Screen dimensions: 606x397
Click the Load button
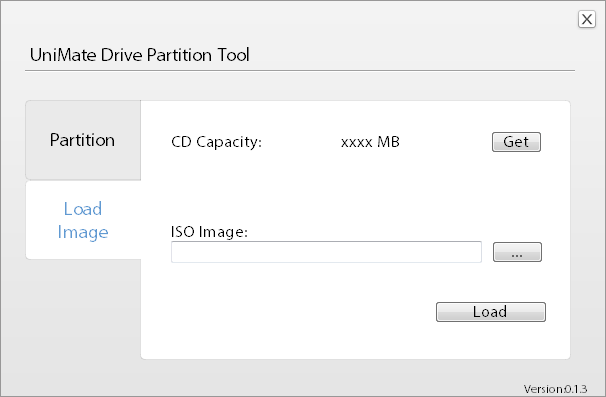491,312
